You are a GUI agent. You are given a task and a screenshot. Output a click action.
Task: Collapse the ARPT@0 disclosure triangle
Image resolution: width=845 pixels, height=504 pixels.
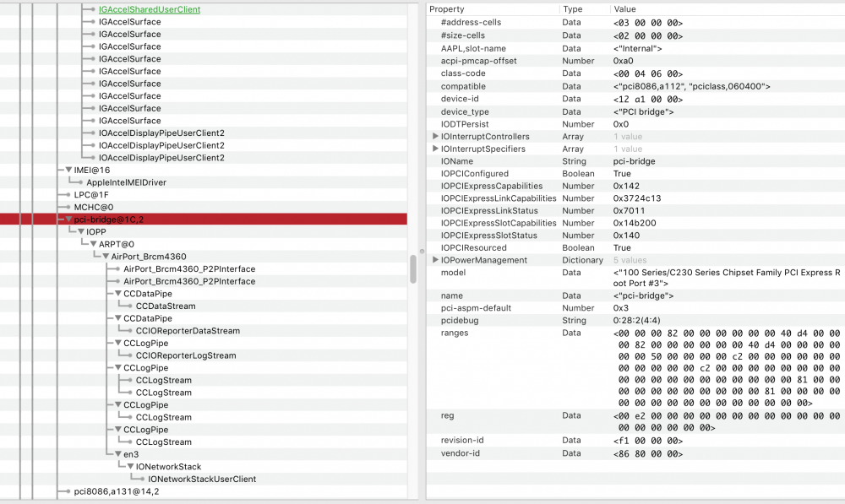(x=94, y=244)
